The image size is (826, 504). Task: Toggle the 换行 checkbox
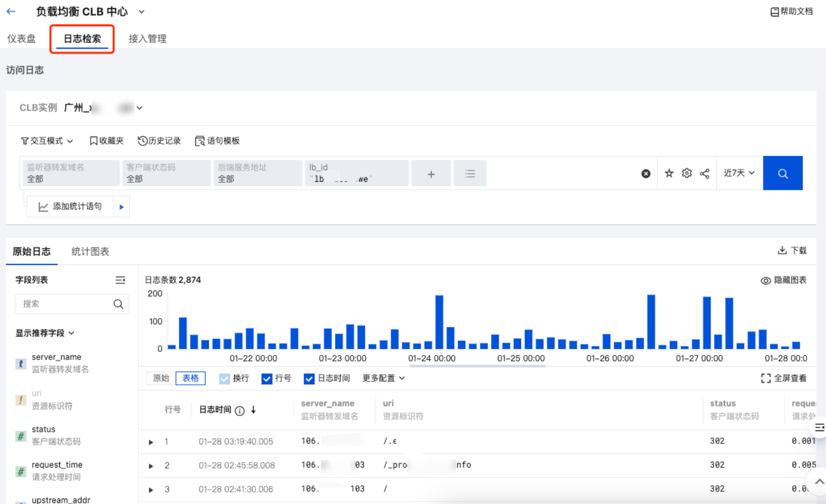[224, 378]
